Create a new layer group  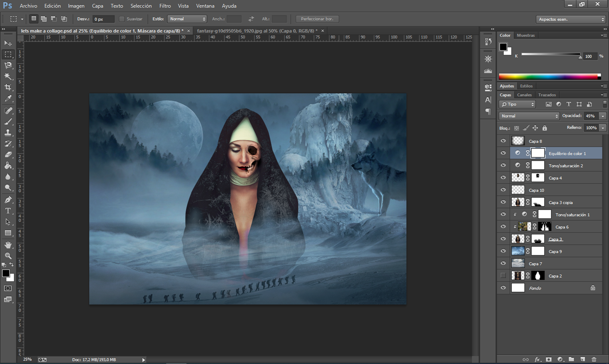click(571, 359)
